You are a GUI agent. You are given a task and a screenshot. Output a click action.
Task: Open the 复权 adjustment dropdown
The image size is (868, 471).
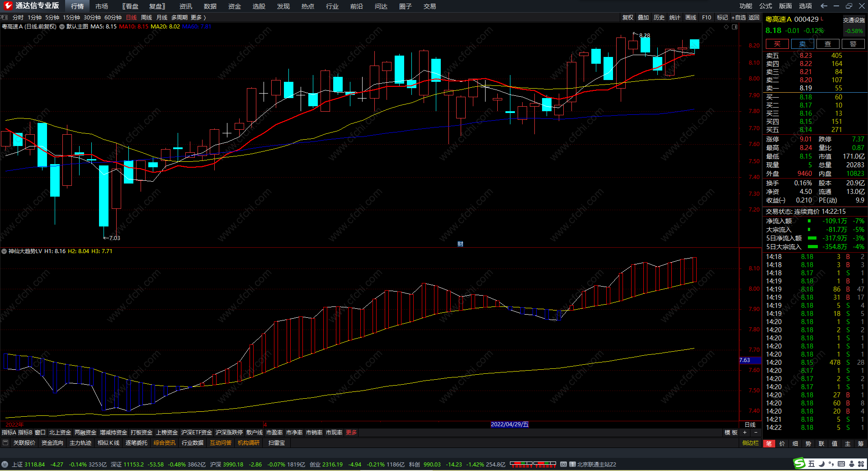(x=628, y=18)
